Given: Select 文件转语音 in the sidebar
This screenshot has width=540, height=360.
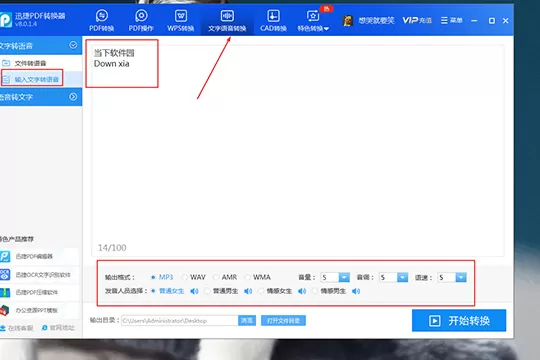Looking at the screenshot, I should point(30,63).
